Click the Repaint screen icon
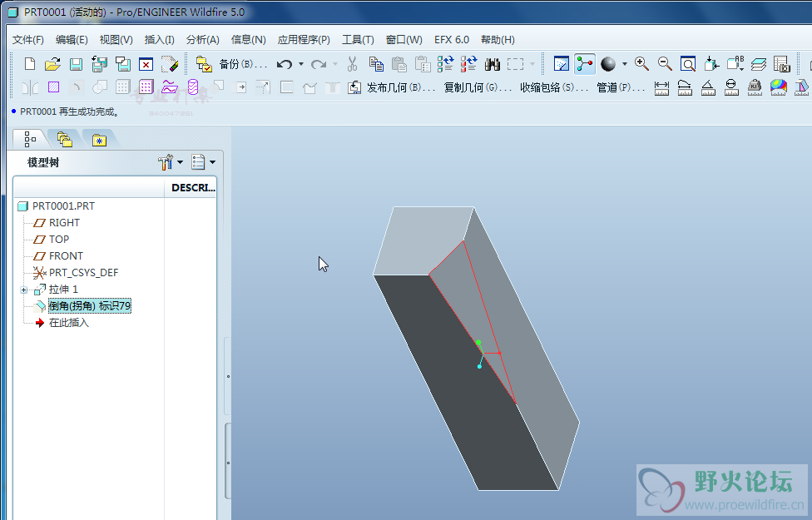 (562, 64)
